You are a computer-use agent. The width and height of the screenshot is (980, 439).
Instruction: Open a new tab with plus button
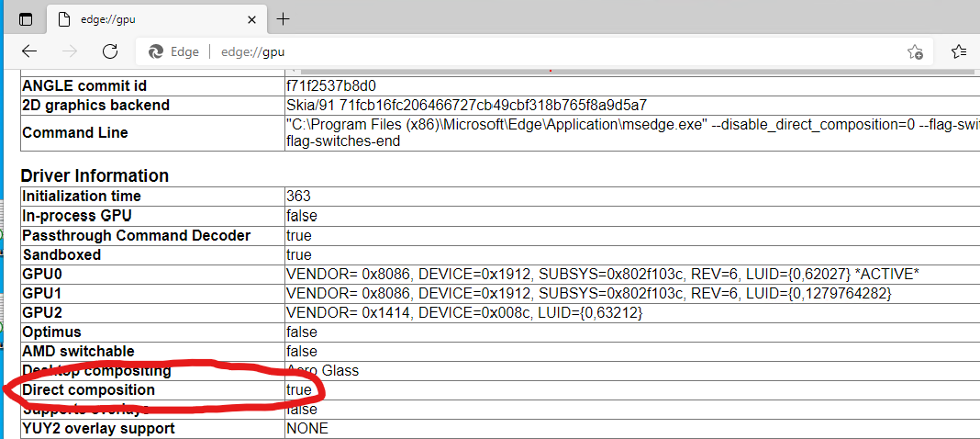284,19
